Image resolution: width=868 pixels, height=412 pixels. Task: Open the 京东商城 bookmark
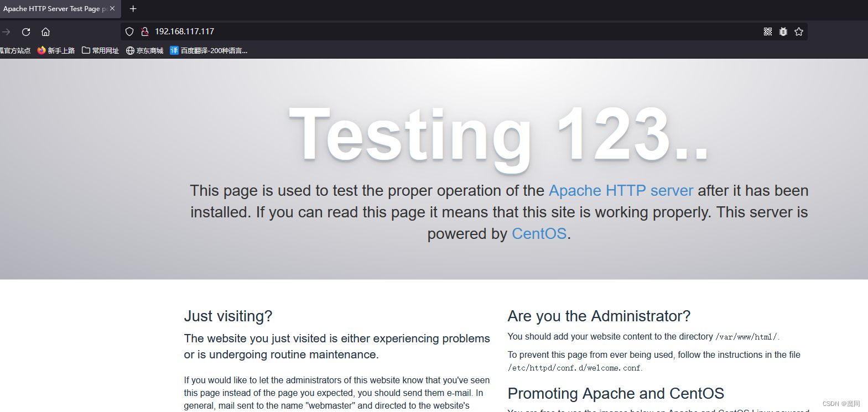coord(145,50)
